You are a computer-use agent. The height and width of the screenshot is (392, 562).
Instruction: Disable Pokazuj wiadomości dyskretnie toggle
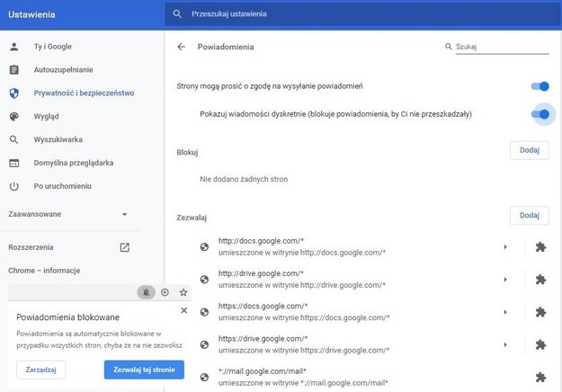click(540, 114)
